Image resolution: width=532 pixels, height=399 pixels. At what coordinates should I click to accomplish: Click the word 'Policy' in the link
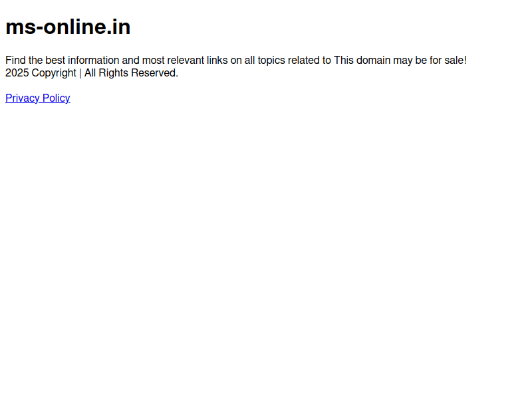click(57, 98)
